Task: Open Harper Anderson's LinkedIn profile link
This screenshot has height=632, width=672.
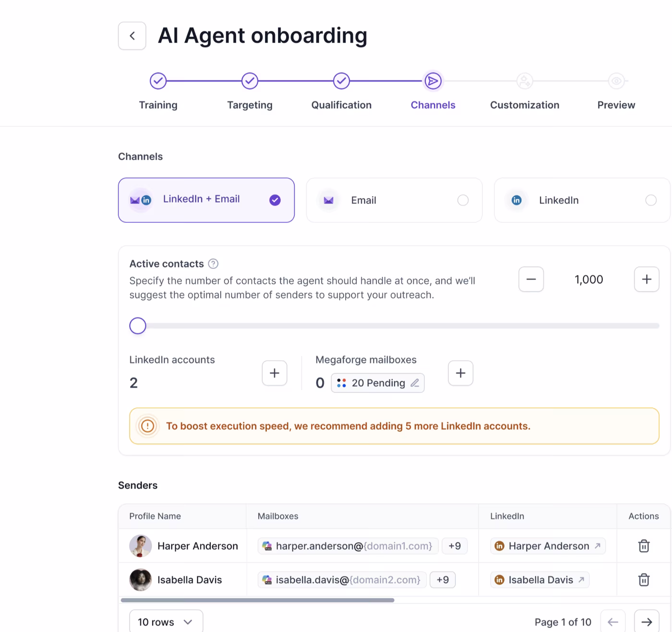Action: point(548,546)
